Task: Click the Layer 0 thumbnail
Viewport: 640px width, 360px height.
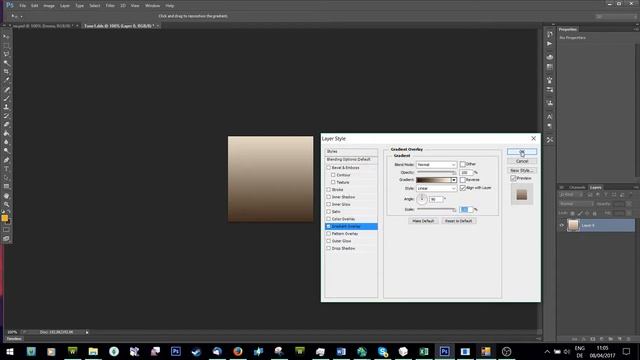Action: click(573, 225)
